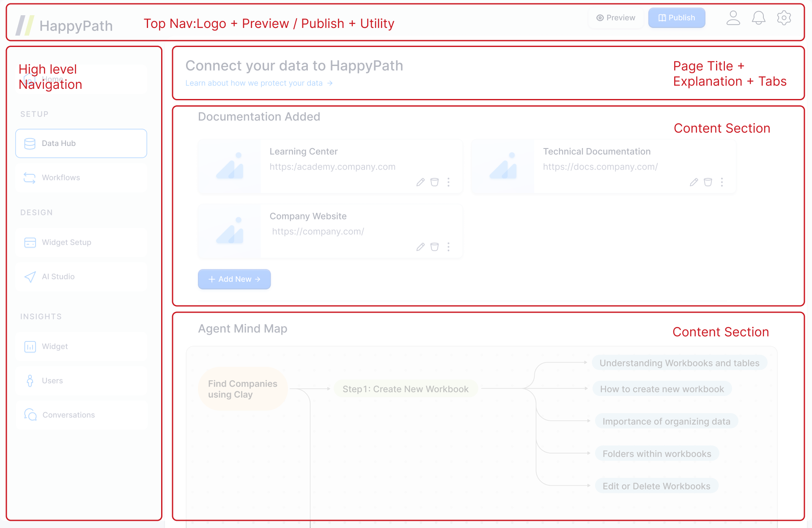
Task: Click the Learning Center title
Action: pos(304,151)
